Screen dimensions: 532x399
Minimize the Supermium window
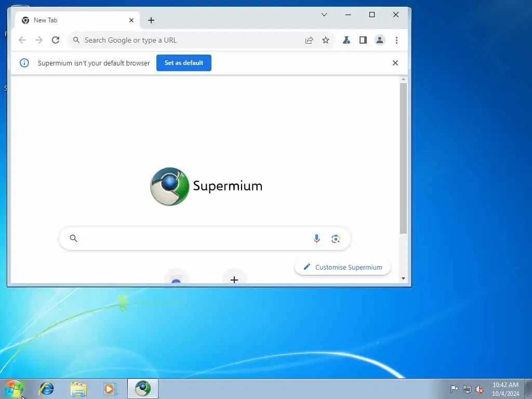[x=348, y=15]
